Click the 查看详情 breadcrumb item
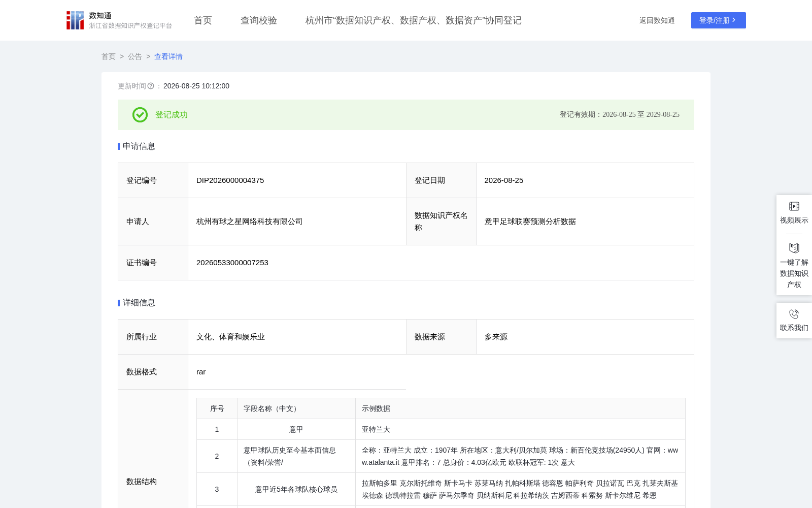Image resolution: width=812 pixels, height=508 pixels. tap(168, 56)
